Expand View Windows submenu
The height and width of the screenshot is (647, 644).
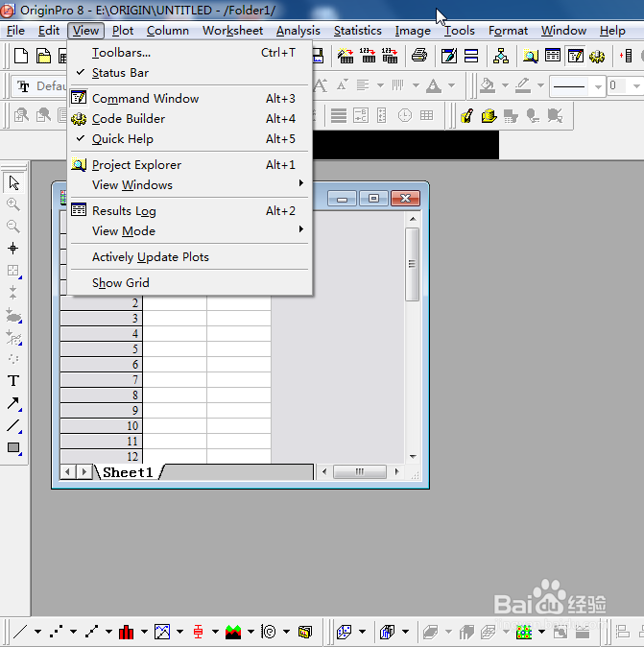coord(189,184)
